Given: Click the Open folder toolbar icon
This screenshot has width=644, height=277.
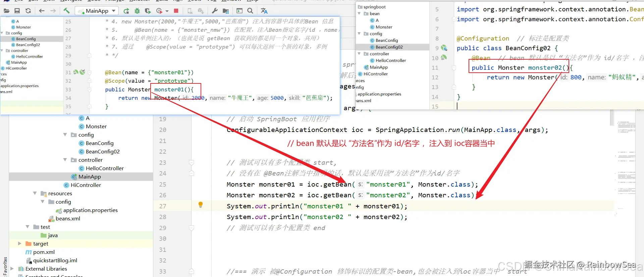Looking at the screenshot, I should [6, 11].
